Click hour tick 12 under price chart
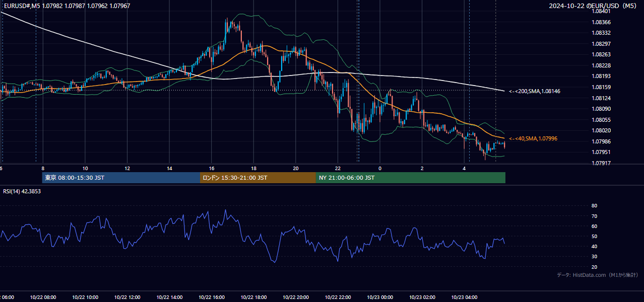 127,168
